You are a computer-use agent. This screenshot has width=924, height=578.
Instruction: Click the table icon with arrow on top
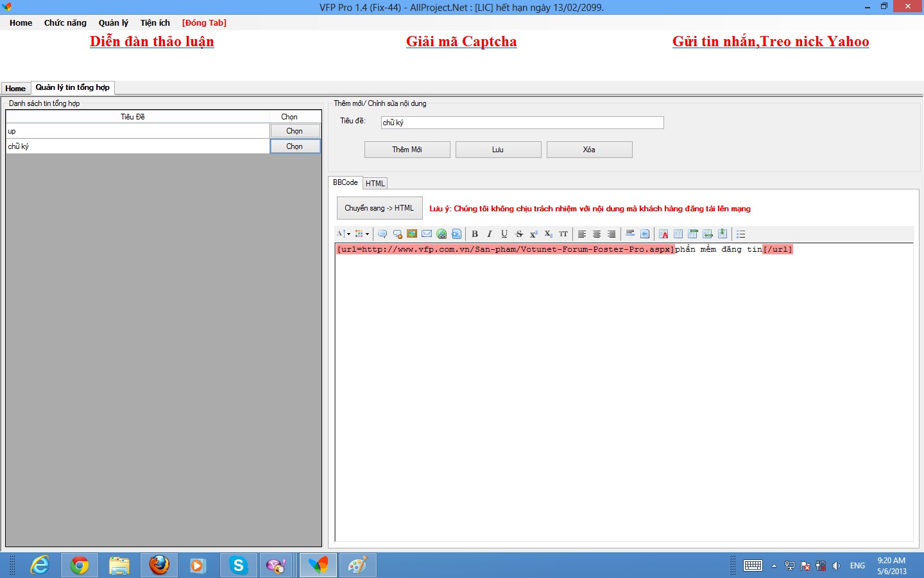693,234
